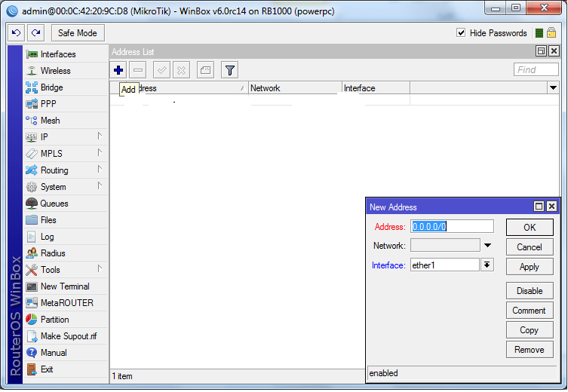The height and width of the screenshot is (392, 568).
Task: Confirm with the OK button
Action: pos(530,228)
